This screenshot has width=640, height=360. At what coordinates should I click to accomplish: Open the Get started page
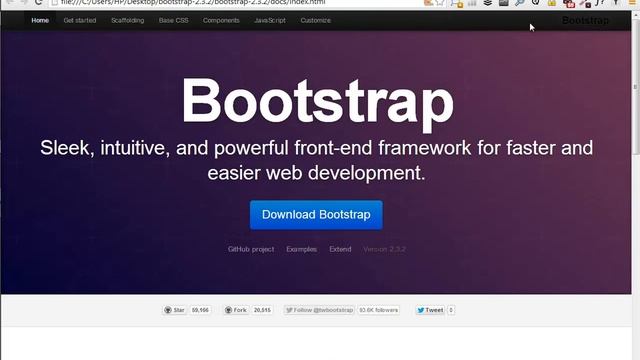tap(80, 20)
